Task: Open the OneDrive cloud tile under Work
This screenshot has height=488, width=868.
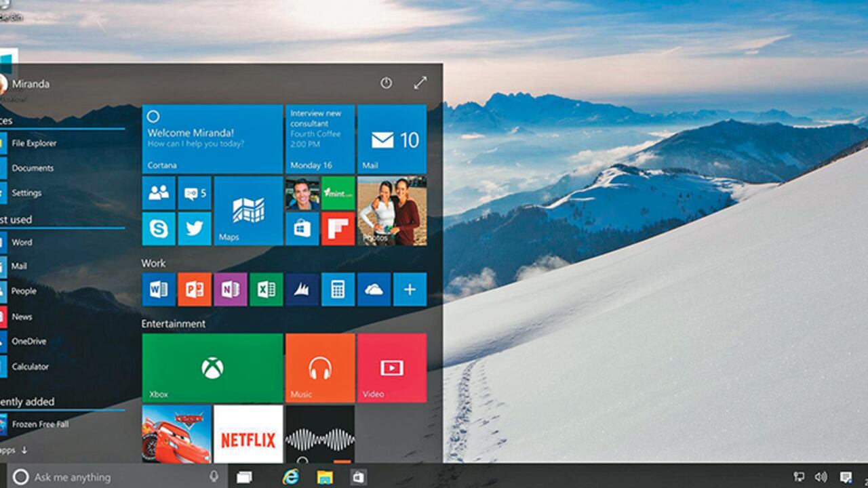Action: [x=374, y=289]
